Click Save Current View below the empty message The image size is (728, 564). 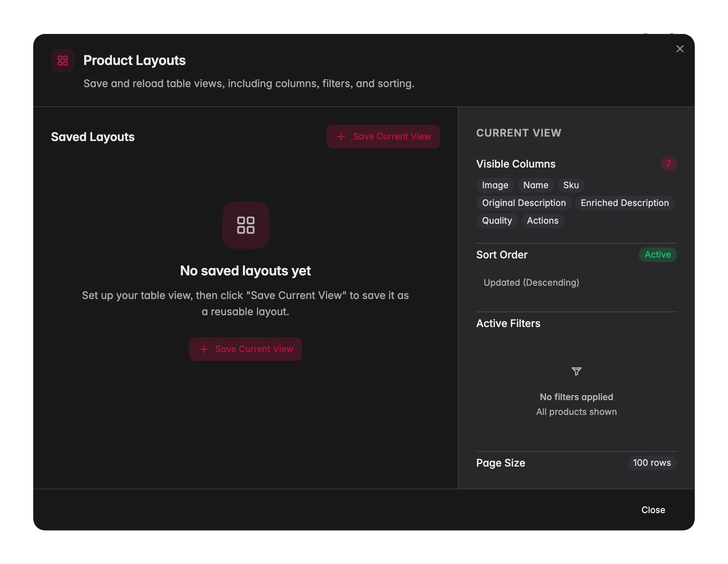245,349
